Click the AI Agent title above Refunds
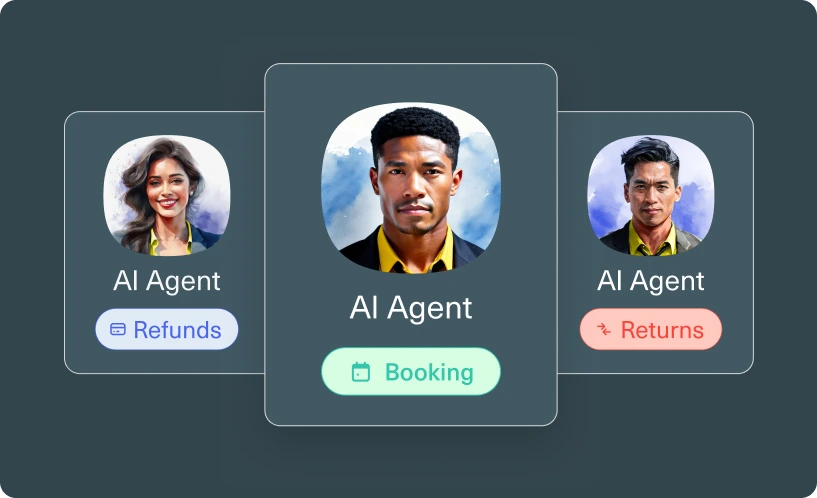Viewport: 817px width, 498px height. click(x=167, y=281)
